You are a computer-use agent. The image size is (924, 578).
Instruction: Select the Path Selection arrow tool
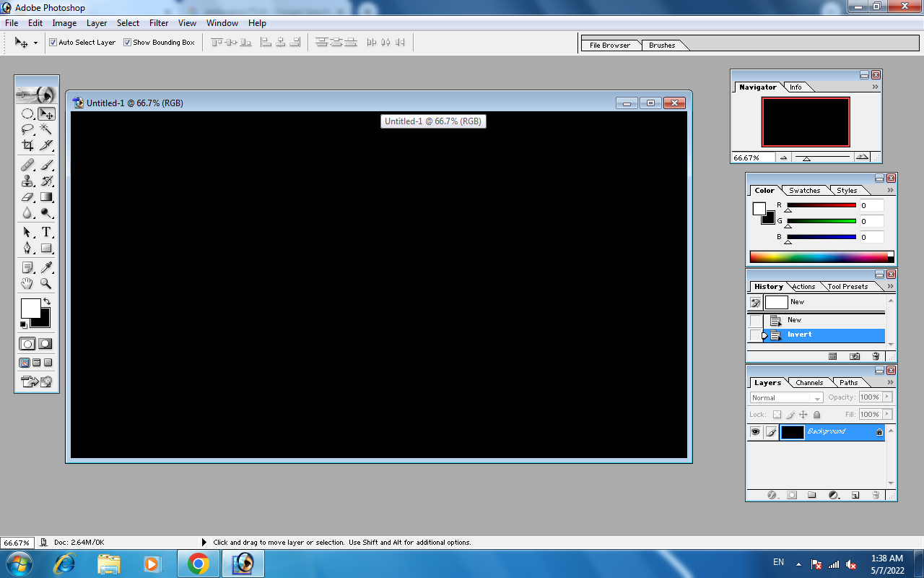27,233
